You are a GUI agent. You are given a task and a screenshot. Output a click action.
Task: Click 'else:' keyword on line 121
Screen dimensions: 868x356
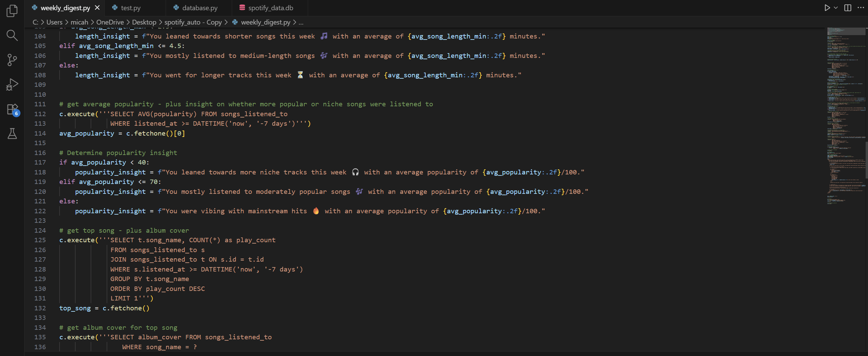(69, 201)
